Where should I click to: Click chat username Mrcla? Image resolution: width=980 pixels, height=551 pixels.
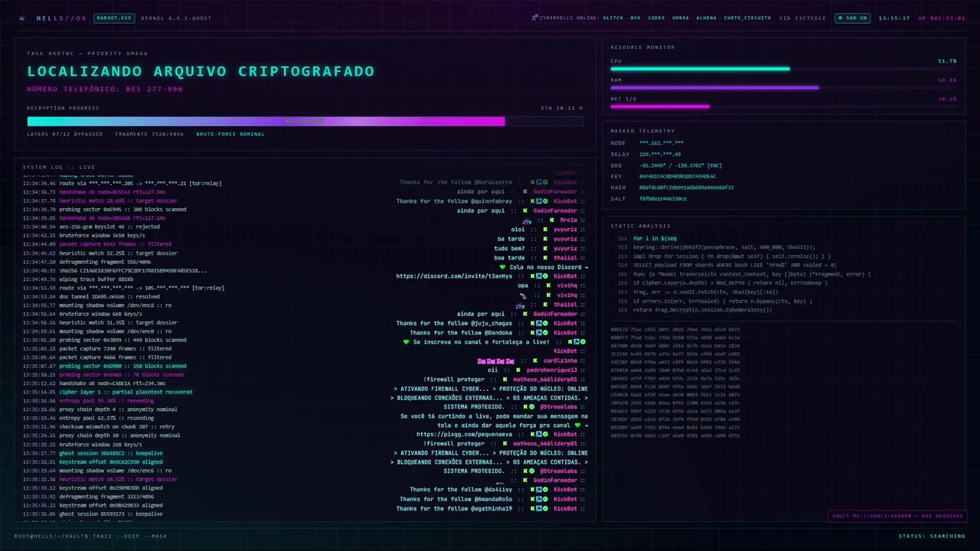(x=568, y=220)
